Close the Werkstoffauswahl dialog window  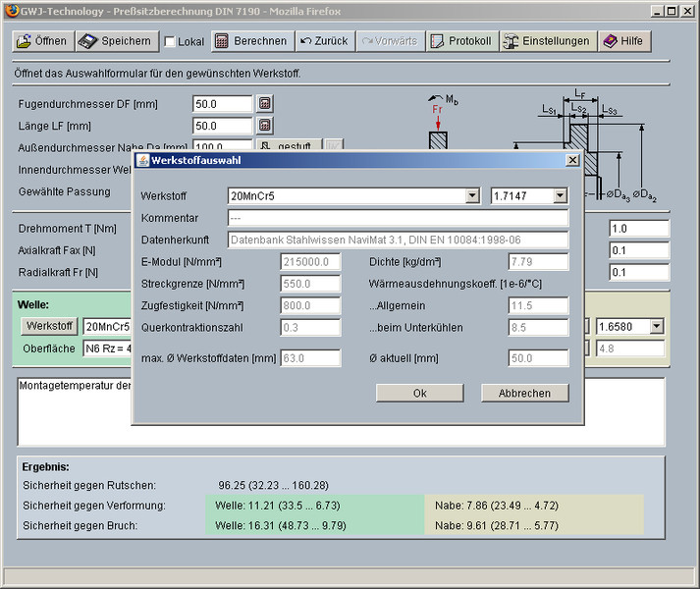pyautogui.click(x=572, y=160)
